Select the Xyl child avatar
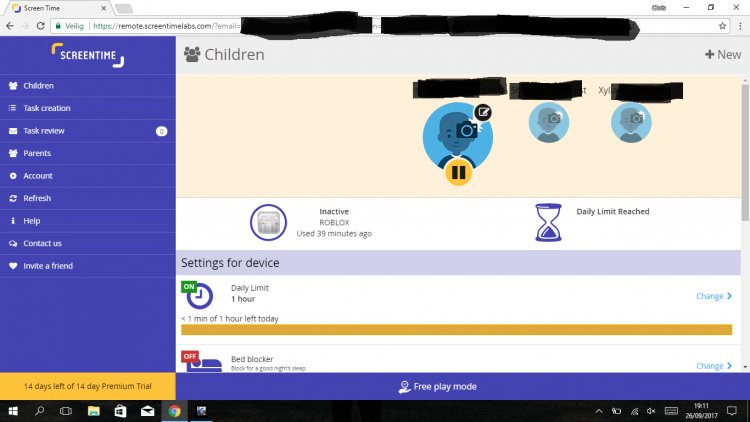750x422 pixels. [631, 122]
